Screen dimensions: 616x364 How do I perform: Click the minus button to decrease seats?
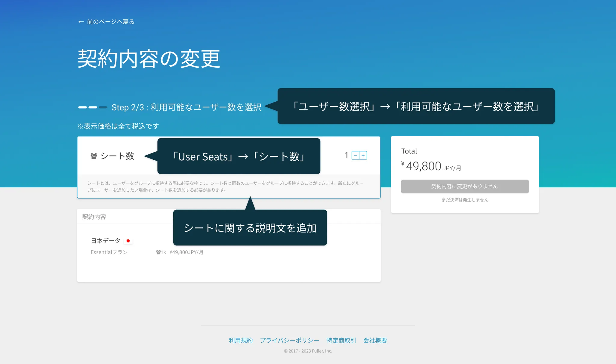355,156
